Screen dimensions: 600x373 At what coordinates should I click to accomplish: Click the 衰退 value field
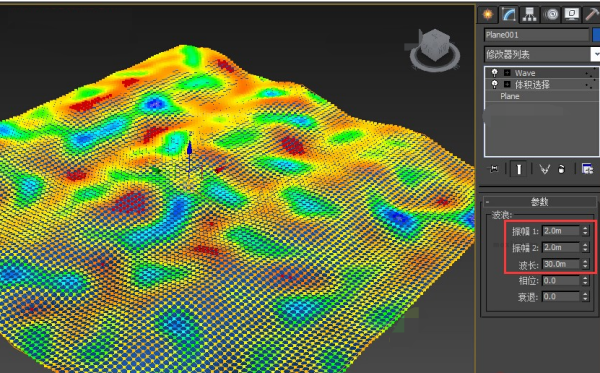pyautogui.click(x=561, y=296)
